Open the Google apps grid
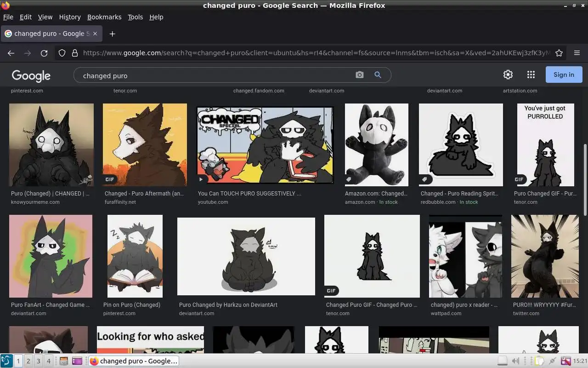This screenshot has height=368, width=588. (x=531, y=75)
